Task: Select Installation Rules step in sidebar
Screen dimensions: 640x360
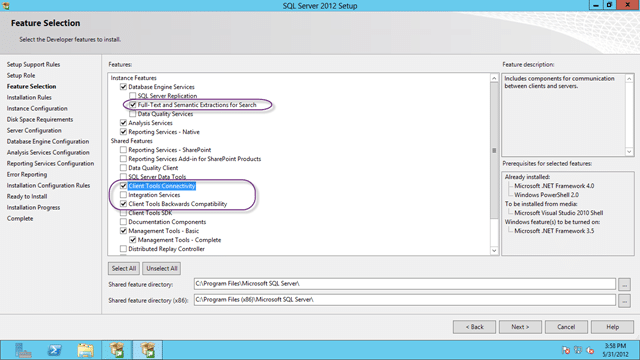Action: click(x=29, y=98)
